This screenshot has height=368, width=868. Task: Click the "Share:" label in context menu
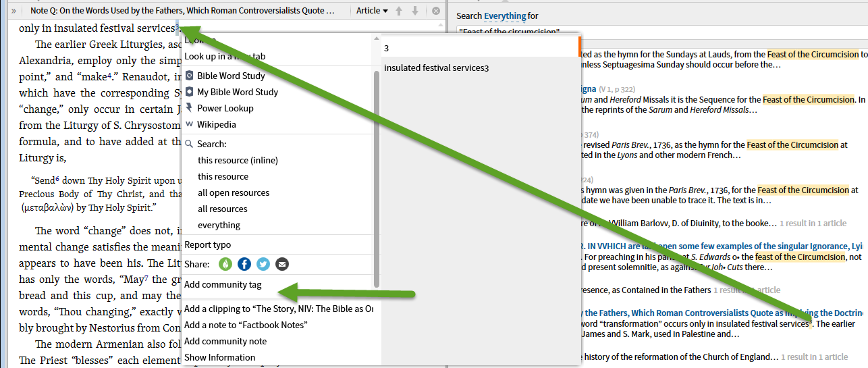197,264
